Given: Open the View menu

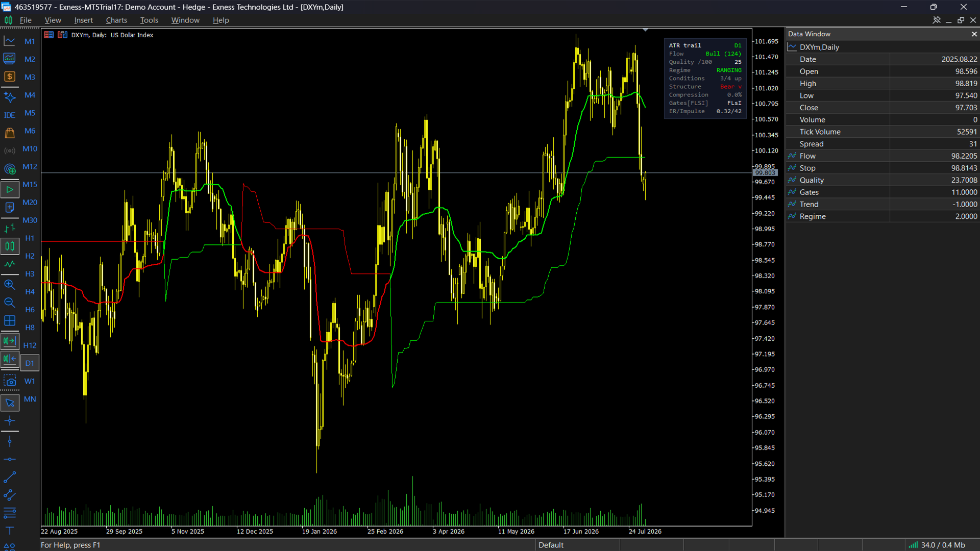Looking at the screenshot, I should click(x=53, y=20).
